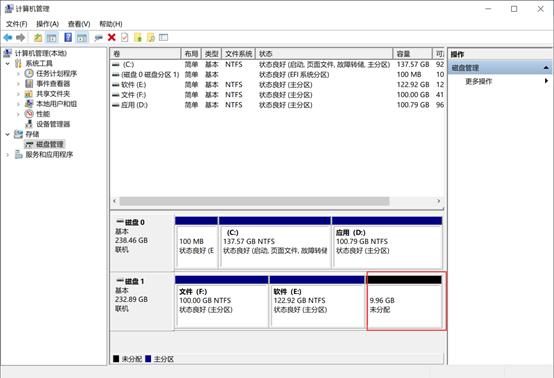Click the Back arrow in the toolbar

(x=8, y=37)
